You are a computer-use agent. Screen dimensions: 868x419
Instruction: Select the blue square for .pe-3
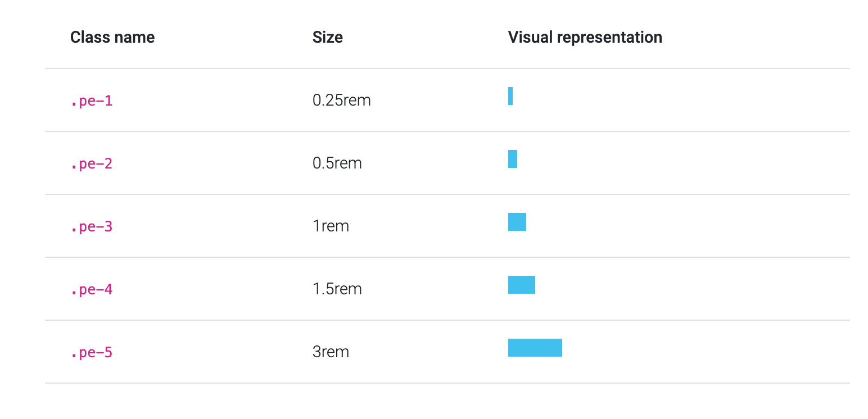517,222
